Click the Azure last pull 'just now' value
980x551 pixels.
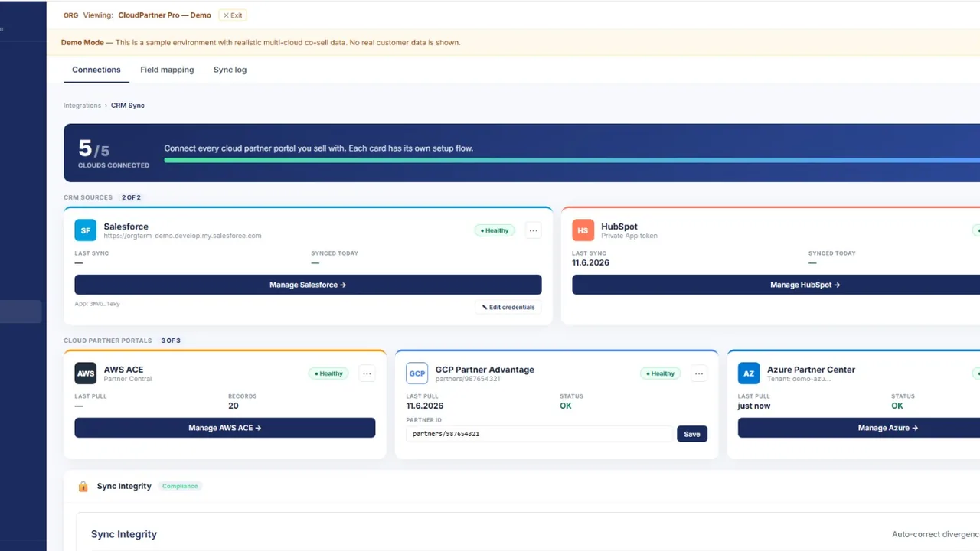[x=754, y=406]
